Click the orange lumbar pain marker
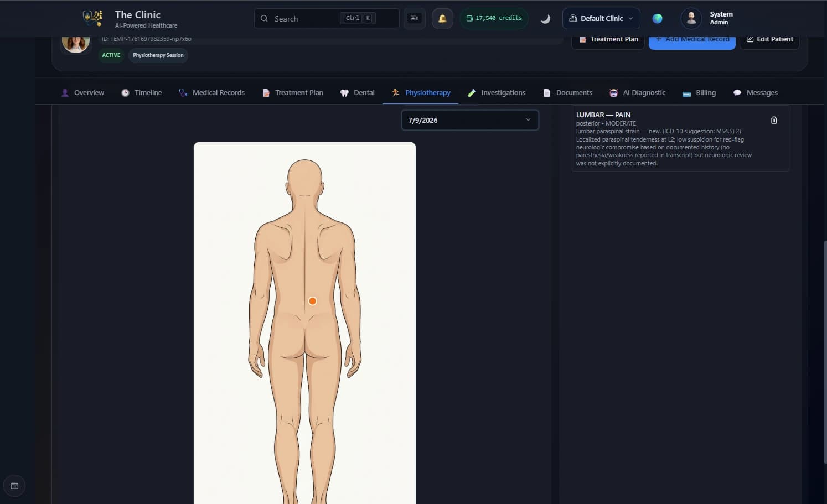The height and width of the screenshot is (504, 827). tap(313, 301)
